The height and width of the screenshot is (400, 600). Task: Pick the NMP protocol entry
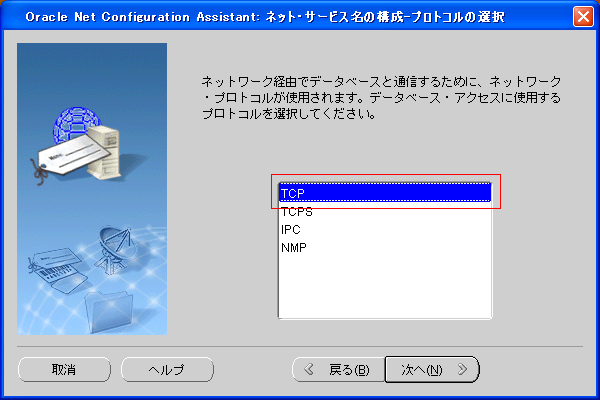(385, 247)
